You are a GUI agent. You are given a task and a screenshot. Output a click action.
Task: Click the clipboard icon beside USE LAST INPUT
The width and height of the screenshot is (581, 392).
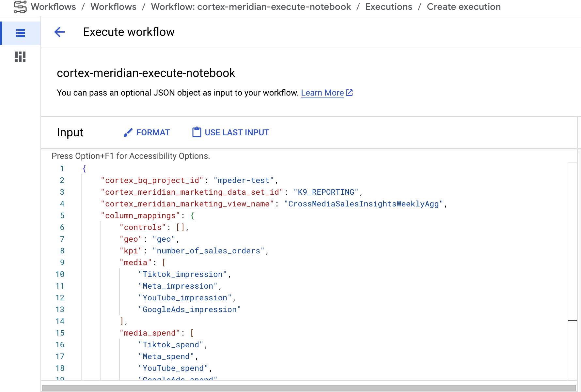tap(196, 132)
